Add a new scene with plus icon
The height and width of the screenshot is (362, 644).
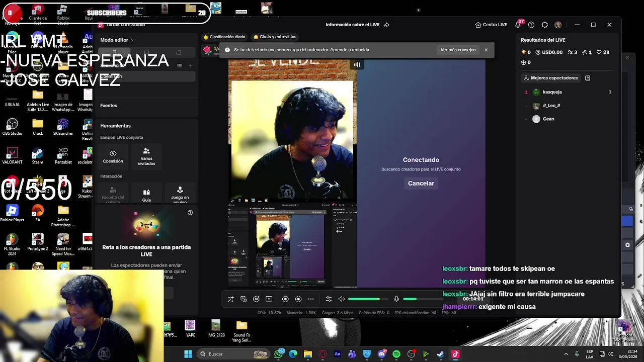[190, 65]
